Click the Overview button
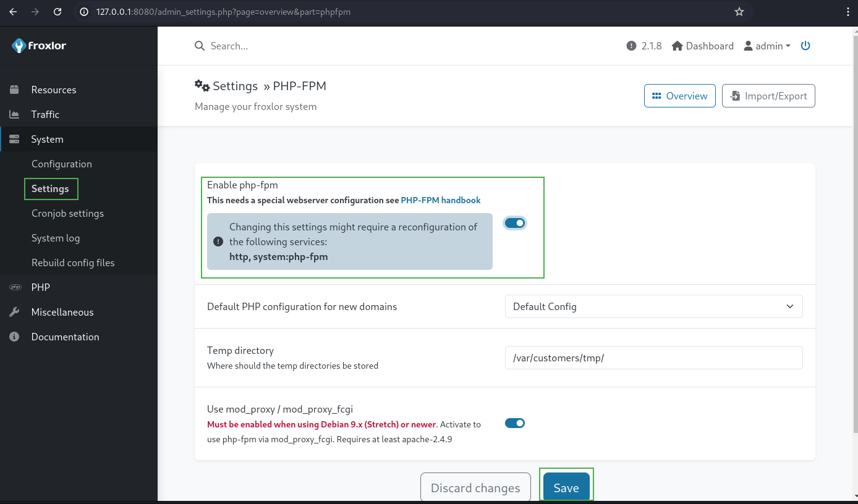This screenshot has width=858, height=504. (x=680, y=96)
